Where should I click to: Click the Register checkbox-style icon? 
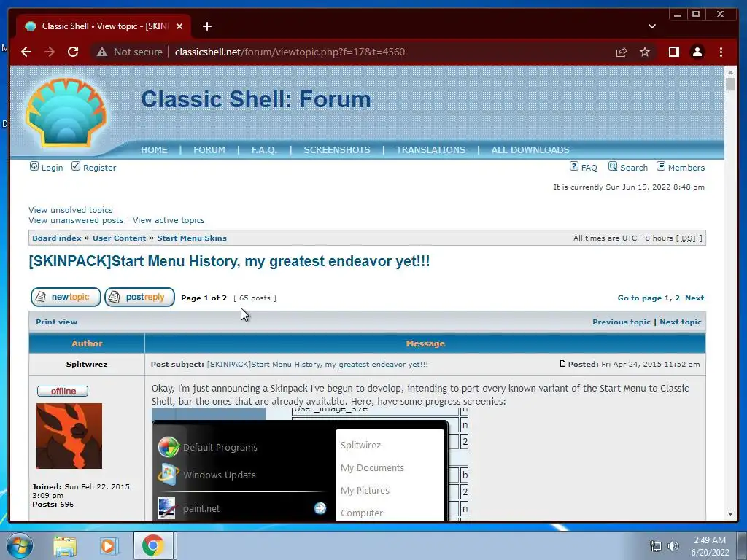(x=76, y=166)
